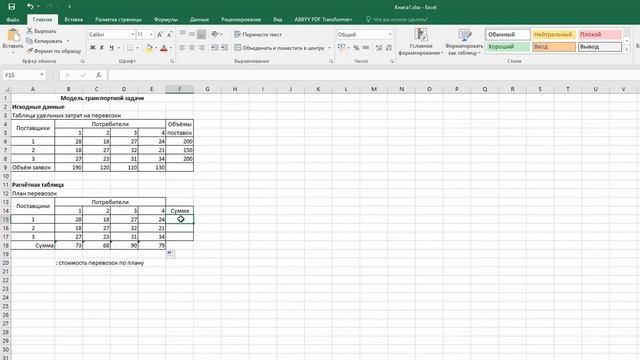Align text to vertical middle
This screenshot has width=640, height=360.
pyautogui.click(x=192, y=34)
